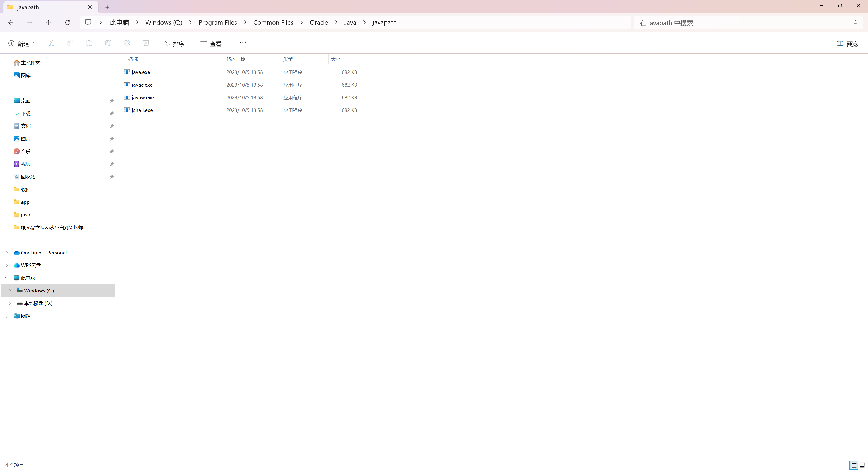Open the 排序 sort dropdown
The image size is (868, 470).
coord(177,43)
